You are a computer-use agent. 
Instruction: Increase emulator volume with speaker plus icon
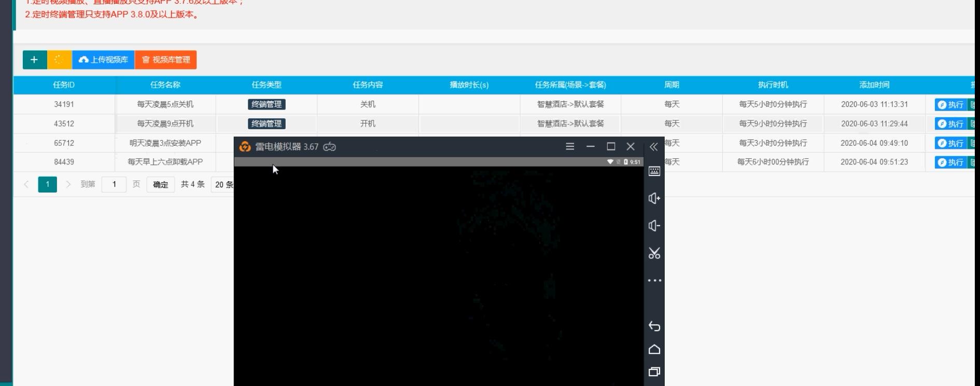pos(654,198)
